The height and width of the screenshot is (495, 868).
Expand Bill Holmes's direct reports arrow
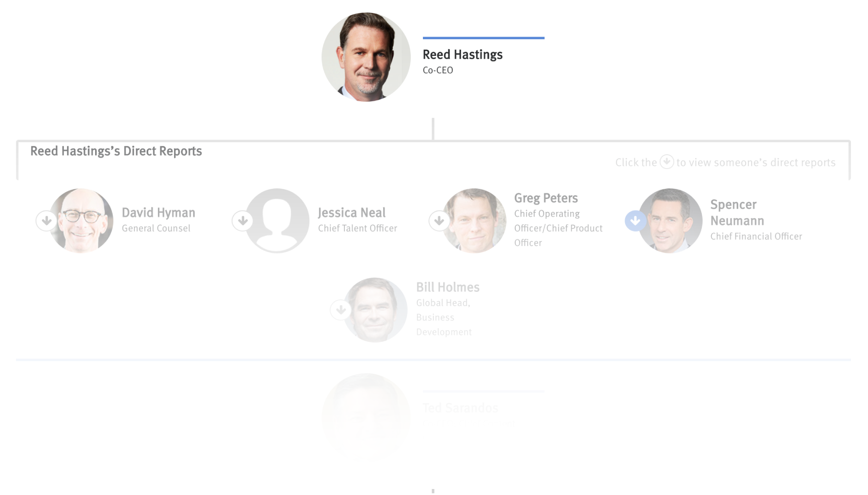coord(341,310)
